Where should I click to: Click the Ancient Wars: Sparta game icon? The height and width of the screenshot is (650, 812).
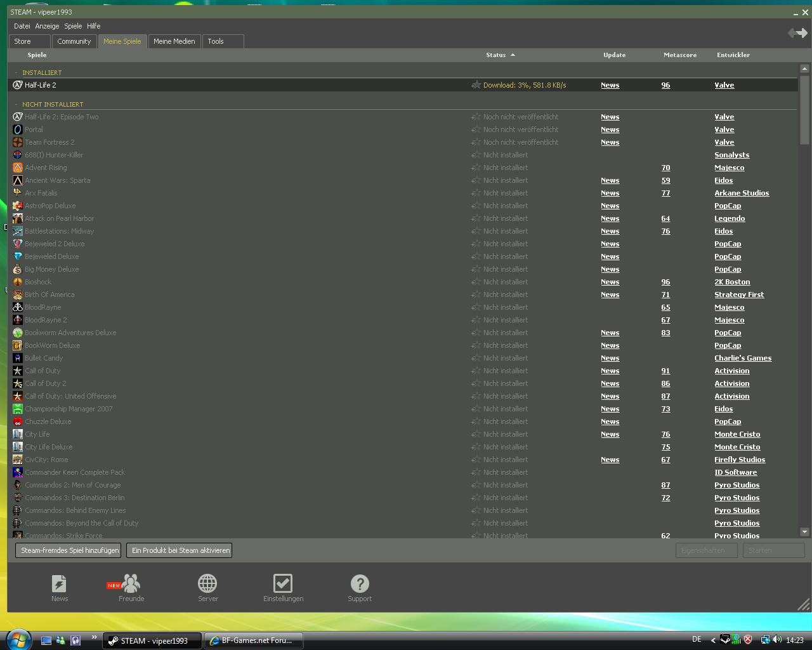[18, 180]
